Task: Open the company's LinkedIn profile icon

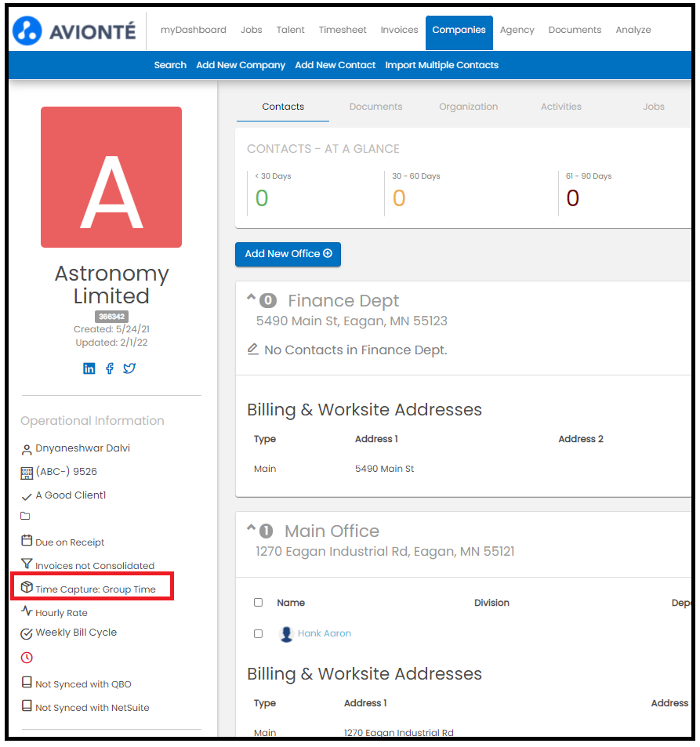Action: [x=89, y=368]
